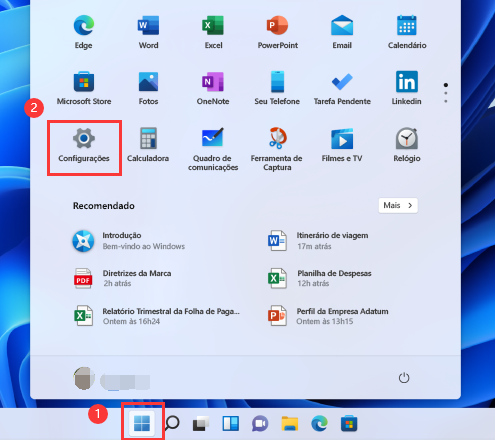The width and height of the screenshot is (495, 440).
Task: Open File Explorer from taskbar
Action: [x=289, y=424]
